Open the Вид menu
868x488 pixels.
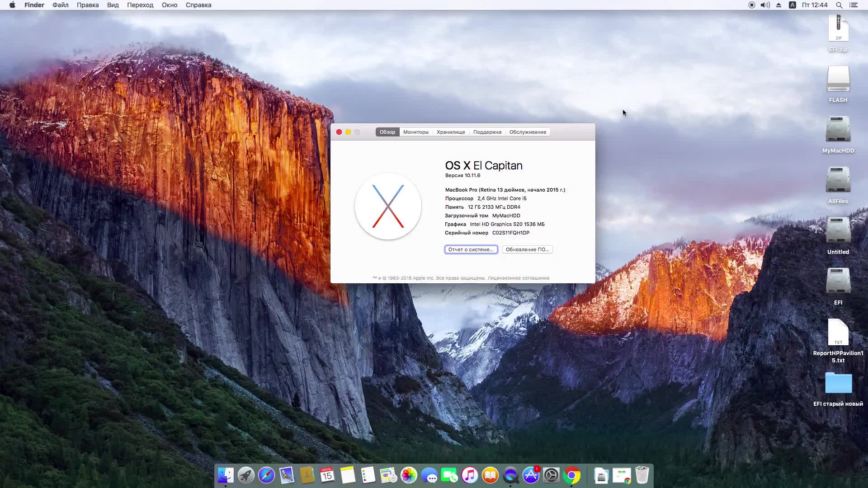pyautogui.click(x=113, y=5)
